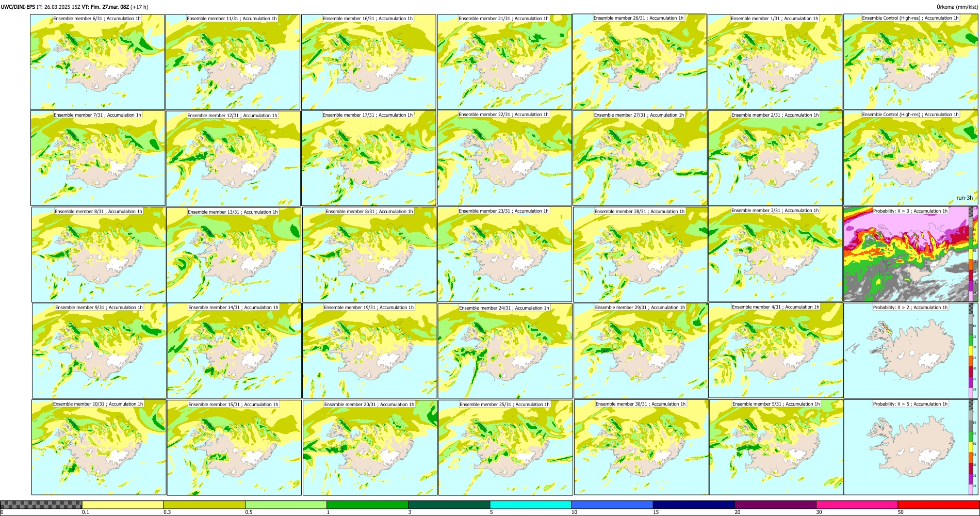
Task: Select the pink 30–50 legend swatch
Action: tap(857, 505)
